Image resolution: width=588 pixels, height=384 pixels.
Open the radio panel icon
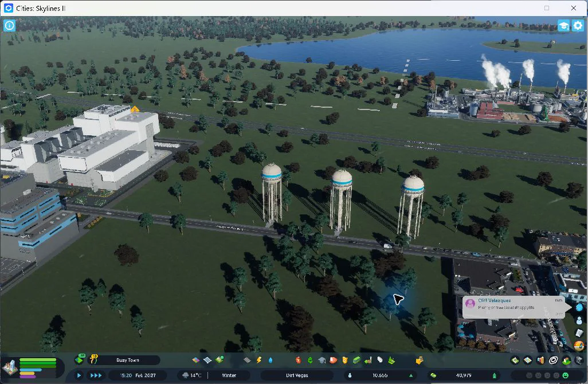pyautogui.click(x=579, y=346)
